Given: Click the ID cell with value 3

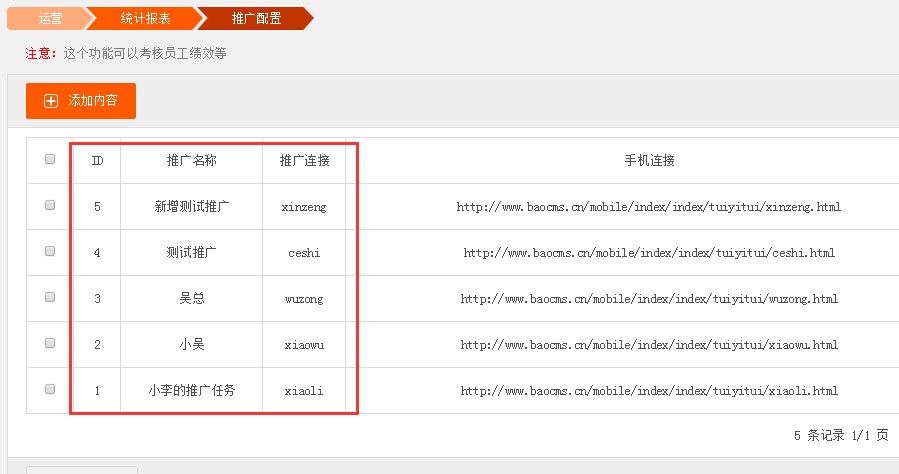Looking at the screenshot, I should click(x=97, y=299).
